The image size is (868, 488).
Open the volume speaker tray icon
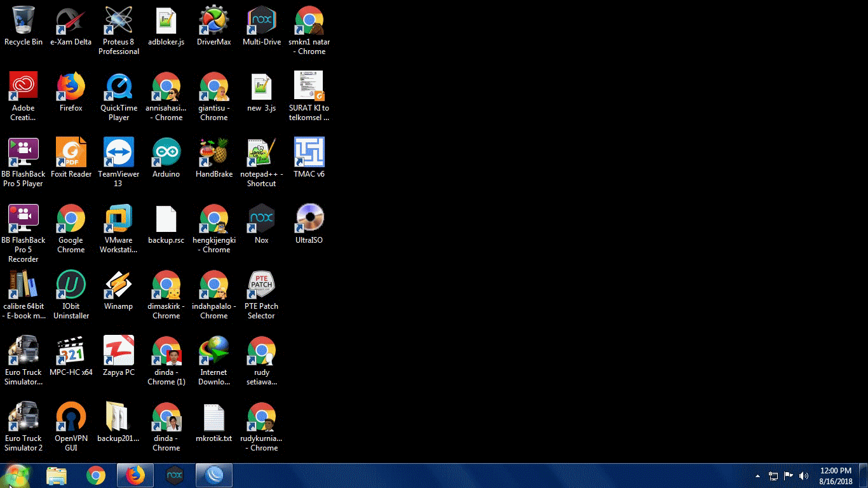[x=804, y=476]
